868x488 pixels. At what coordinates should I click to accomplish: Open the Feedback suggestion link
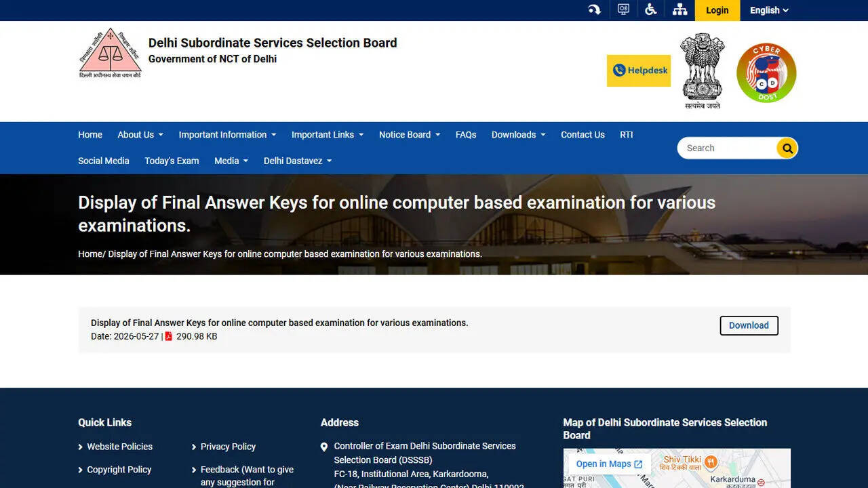pos(247,476)
